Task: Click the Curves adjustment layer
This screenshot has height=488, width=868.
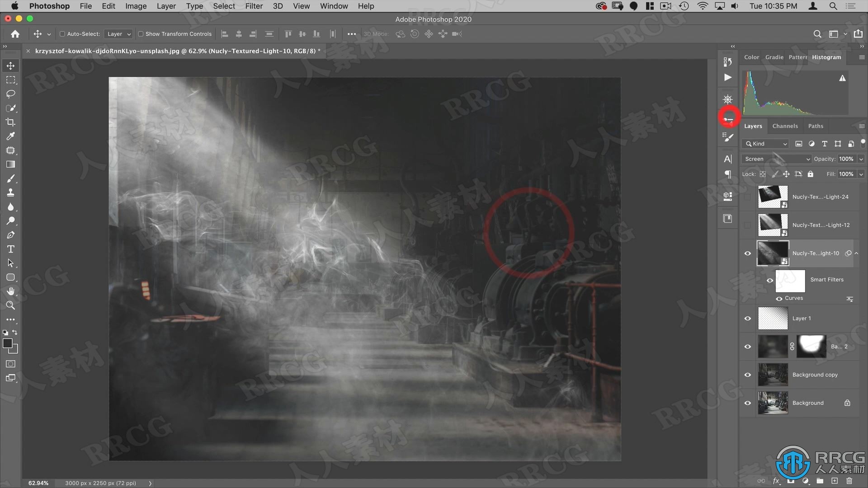Action: (795, 297)
